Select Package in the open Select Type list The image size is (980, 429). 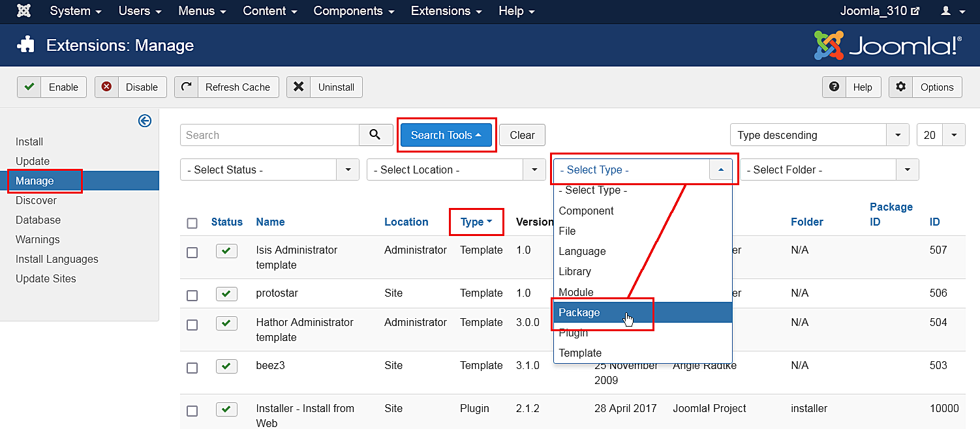tap(579, 312)
